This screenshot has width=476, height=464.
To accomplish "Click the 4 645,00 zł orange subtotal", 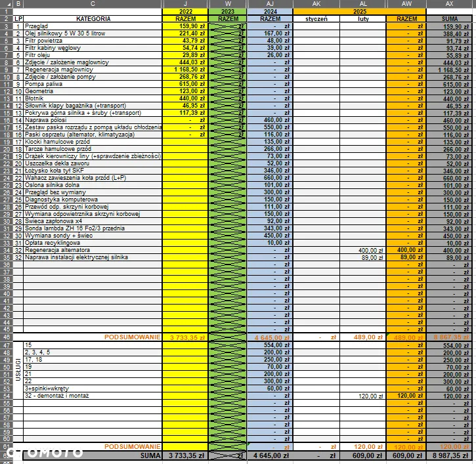I will [270, 337].
